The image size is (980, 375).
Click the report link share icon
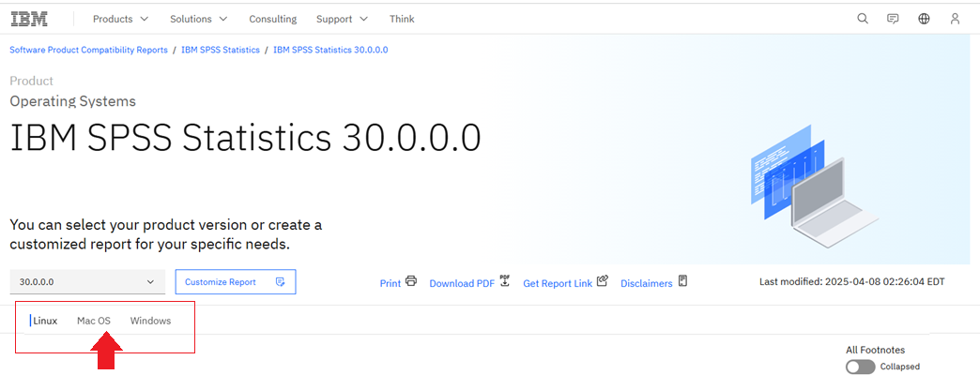pos(602,281)
